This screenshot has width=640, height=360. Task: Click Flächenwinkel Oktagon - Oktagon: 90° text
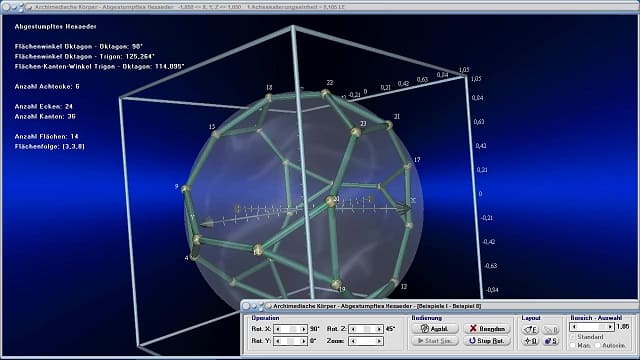(78, 47)
